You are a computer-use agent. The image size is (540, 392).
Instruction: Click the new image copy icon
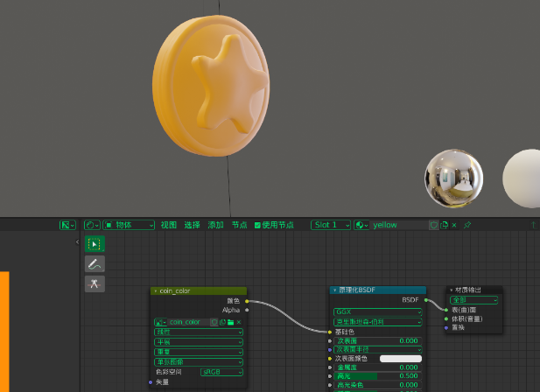point(222,322)
